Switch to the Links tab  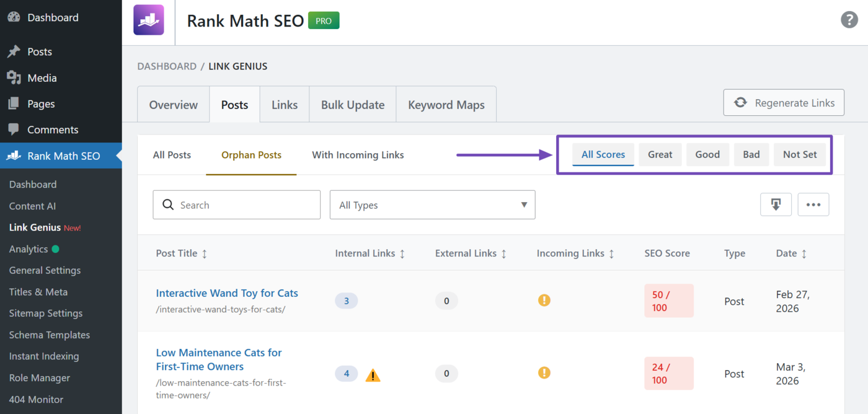pos(285,105)
